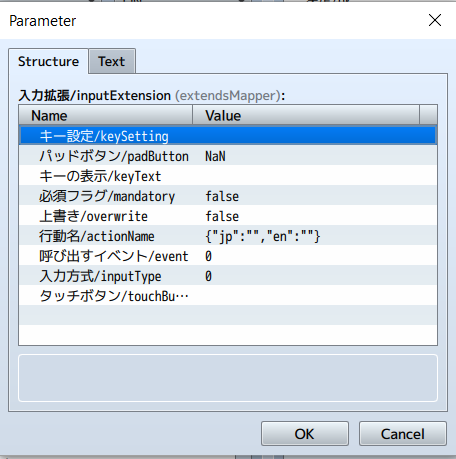456x459 pixels.
Task: Select the touchBu… parameter row
Action: 228,296
